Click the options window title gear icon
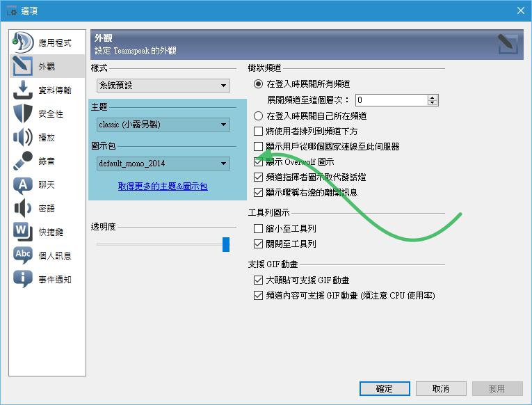Image resolution: width=532 pixels, height=405 pixels. 12,10
